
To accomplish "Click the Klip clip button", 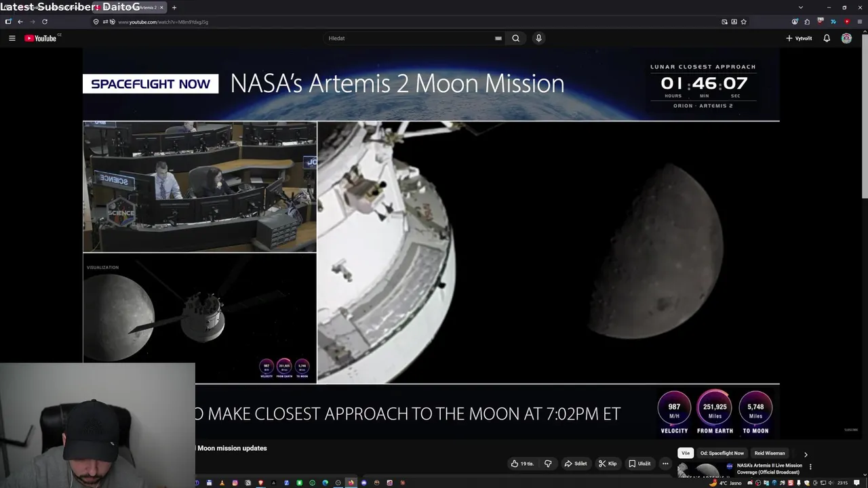I will [608, 464].
